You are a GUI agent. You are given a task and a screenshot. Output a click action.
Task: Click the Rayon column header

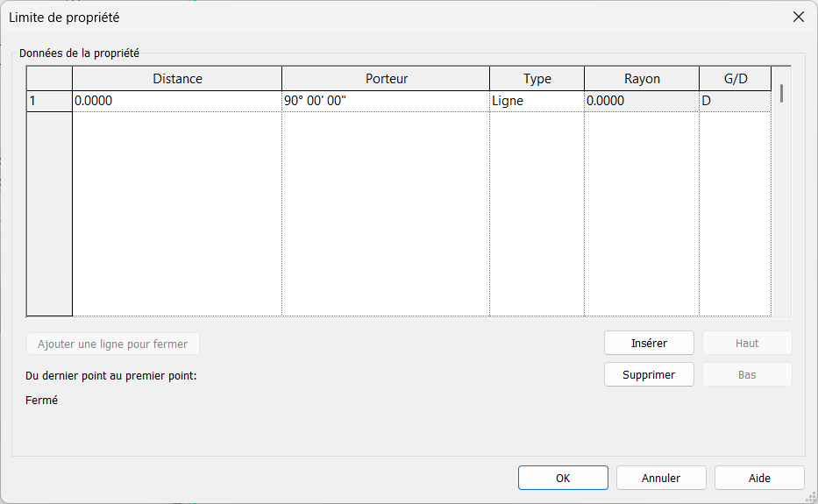(x=642, y=79)
